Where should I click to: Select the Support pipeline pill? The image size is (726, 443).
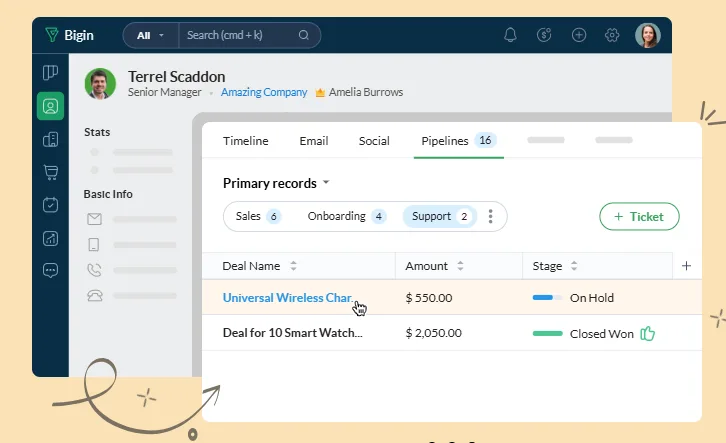[x=439, y=216]
